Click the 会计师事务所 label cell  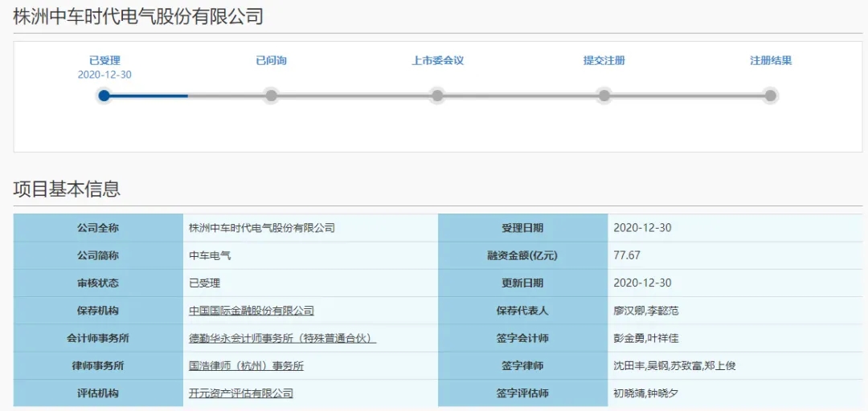tap(98, 338)
